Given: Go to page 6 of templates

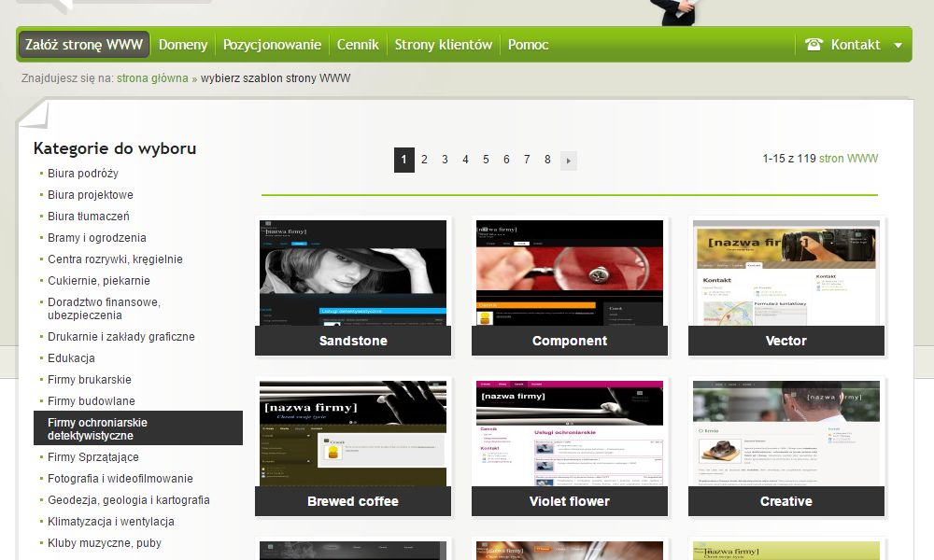Looking at the screenshot, I should (x=506, y=160).
